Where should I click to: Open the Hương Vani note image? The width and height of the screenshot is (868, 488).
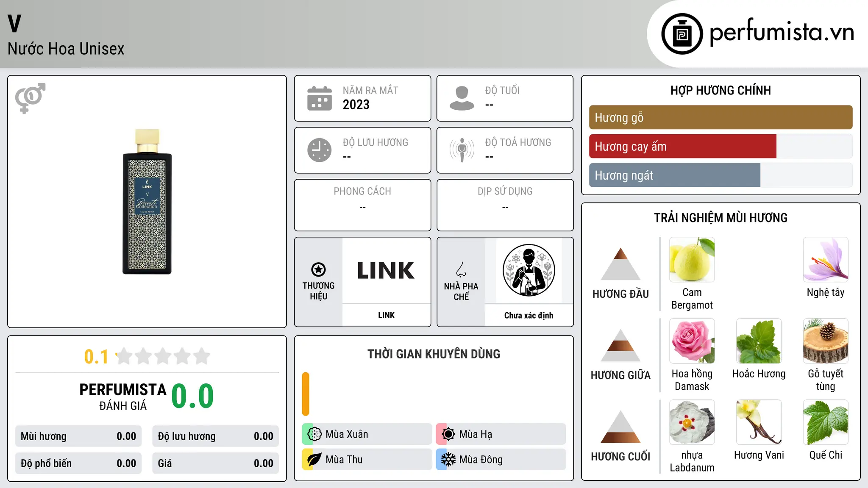[x=759, y=422]
